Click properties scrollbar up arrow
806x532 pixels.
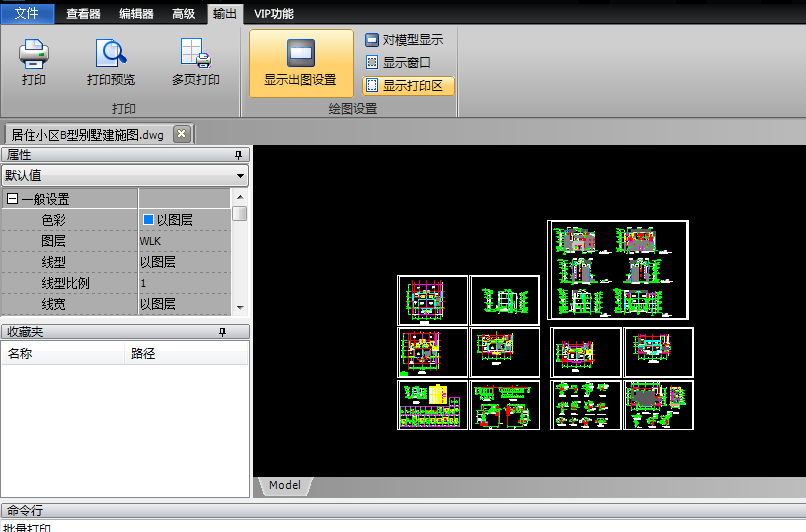(240, 197)
